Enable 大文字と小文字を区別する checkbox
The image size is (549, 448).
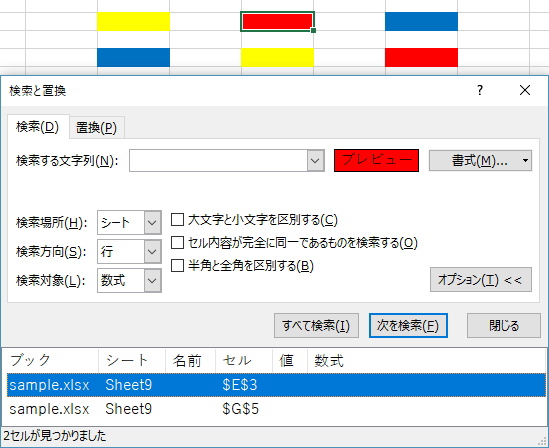(178, 220)
